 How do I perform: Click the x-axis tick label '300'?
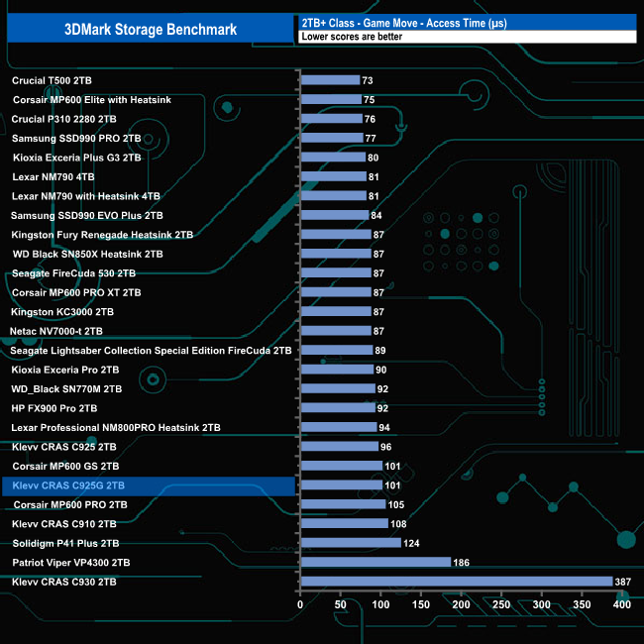tap(542, 605)
